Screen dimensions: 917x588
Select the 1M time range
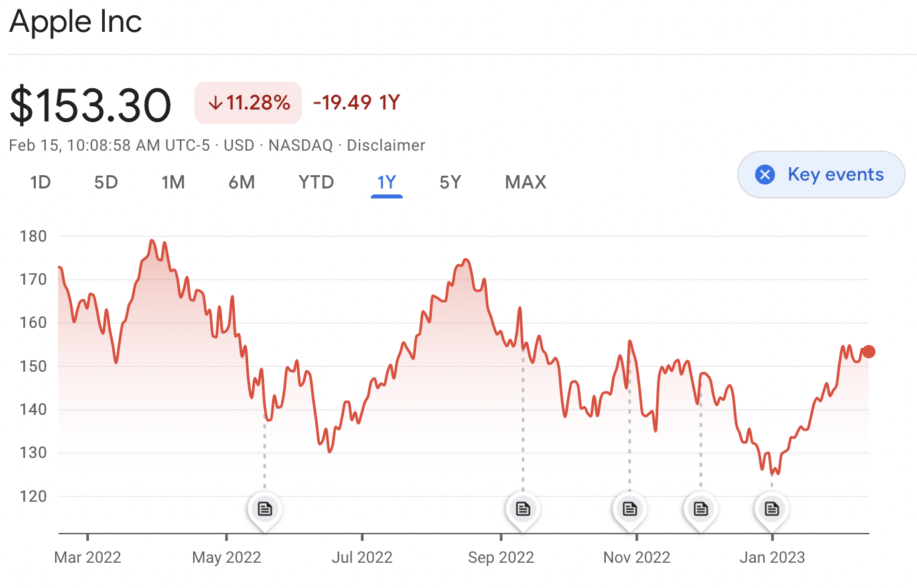[173, 182]
